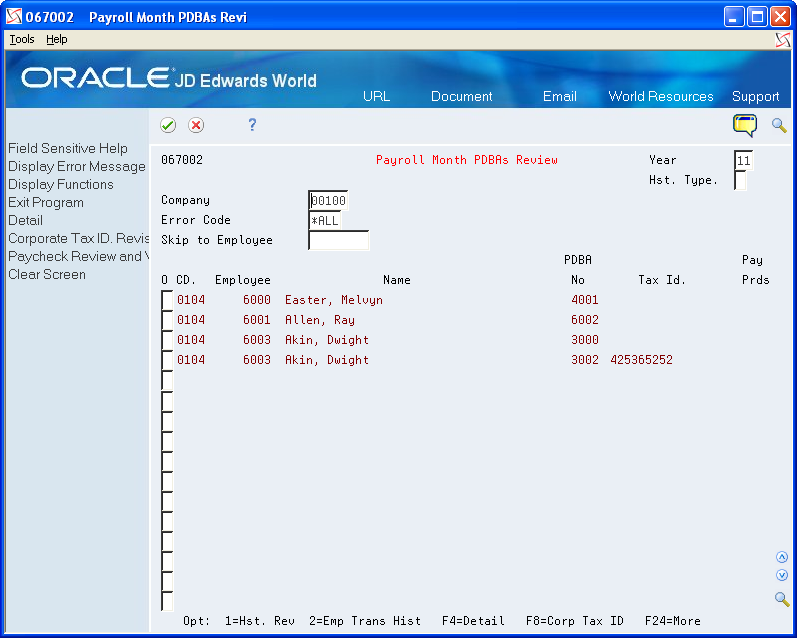The width and height of the screenshot is (797, 638).
Task: Click PDBA number 3000
Action: tap(585, 340)
